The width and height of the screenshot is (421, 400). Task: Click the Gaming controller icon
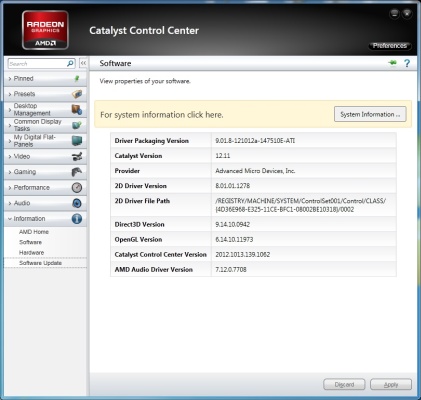click(77, 172)
